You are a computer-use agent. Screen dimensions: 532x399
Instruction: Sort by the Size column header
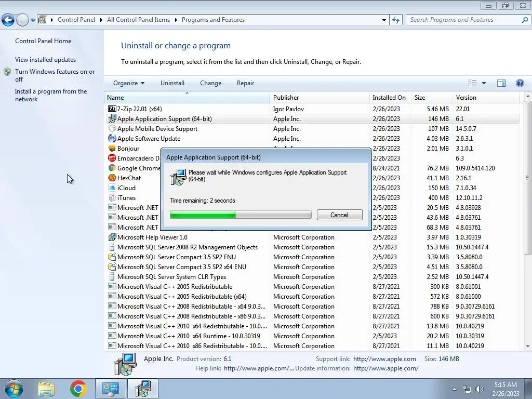point(432,97)
